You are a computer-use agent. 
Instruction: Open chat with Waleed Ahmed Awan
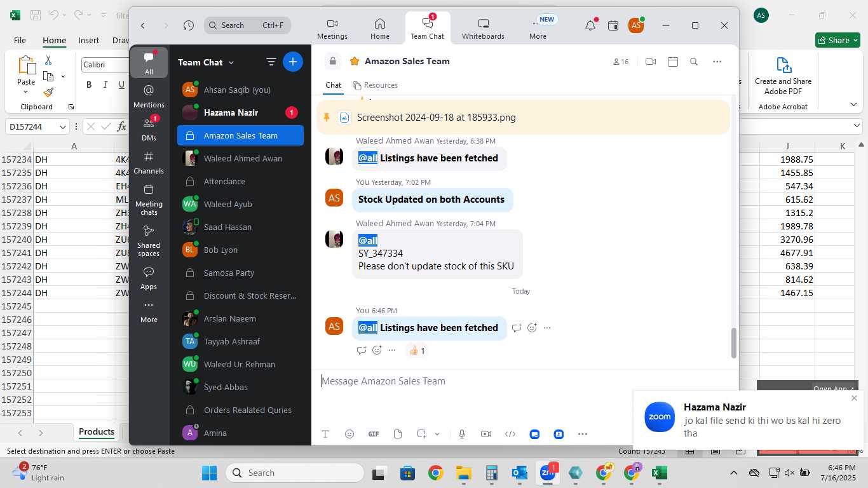(240, 158)
